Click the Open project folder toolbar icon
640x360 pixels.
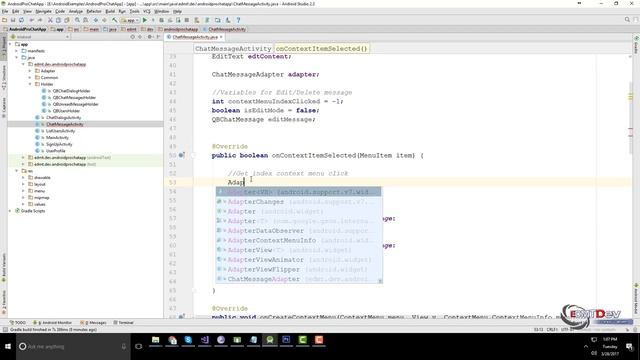point(4,20)
